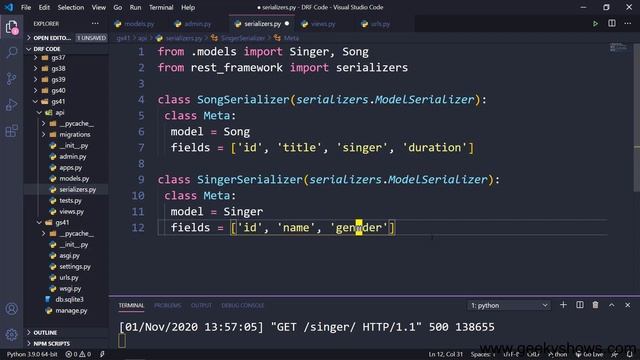
Task: Expand the gs38 folder
Action: click(58, 69)
